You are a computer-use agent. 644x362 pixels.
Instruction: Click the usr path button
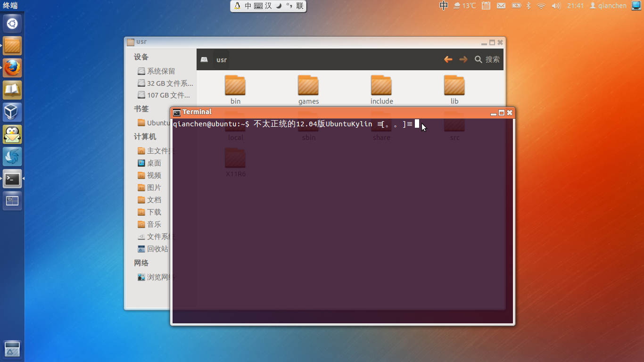[222, 60]
